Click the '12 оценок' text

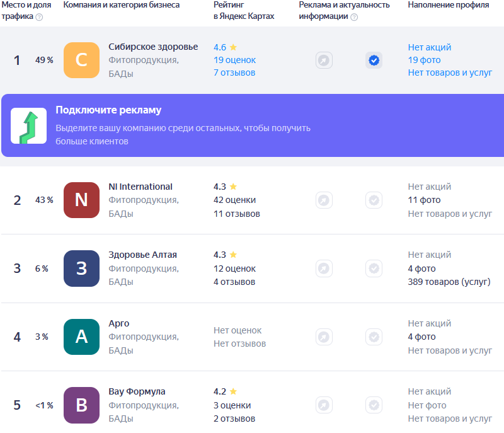[x=234, y=268]
